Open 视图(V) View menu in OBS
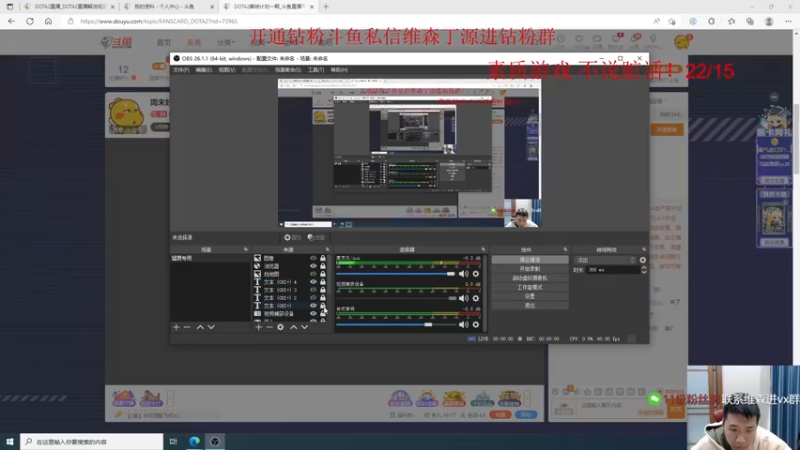The width and height of the screenshot is (800, 450). pyautogui.click(x=227, y=70)
